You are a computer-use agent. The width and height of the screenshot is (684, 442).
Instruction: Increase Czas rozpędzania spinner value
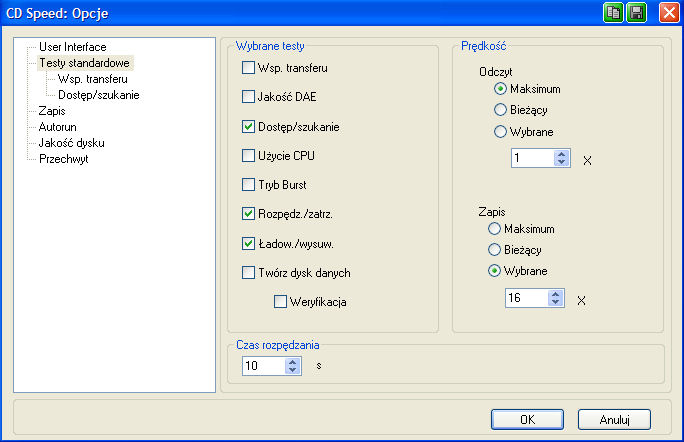point(293,362)
